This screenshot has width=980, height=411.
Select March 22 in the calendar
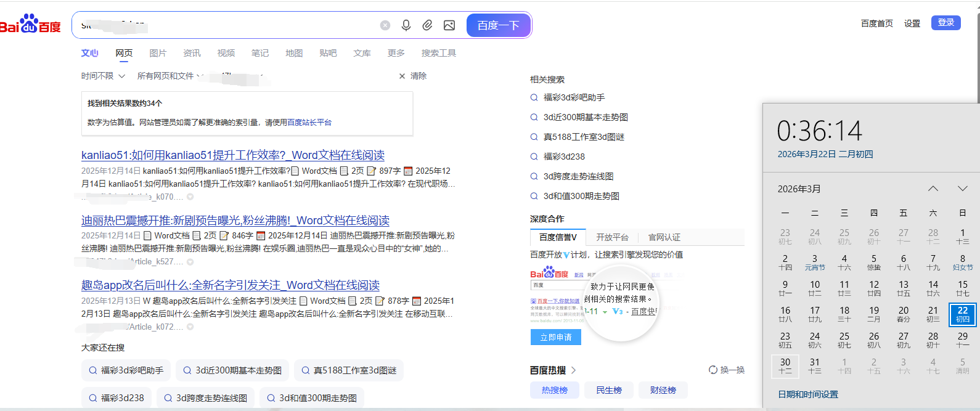[x=963, y=314]
